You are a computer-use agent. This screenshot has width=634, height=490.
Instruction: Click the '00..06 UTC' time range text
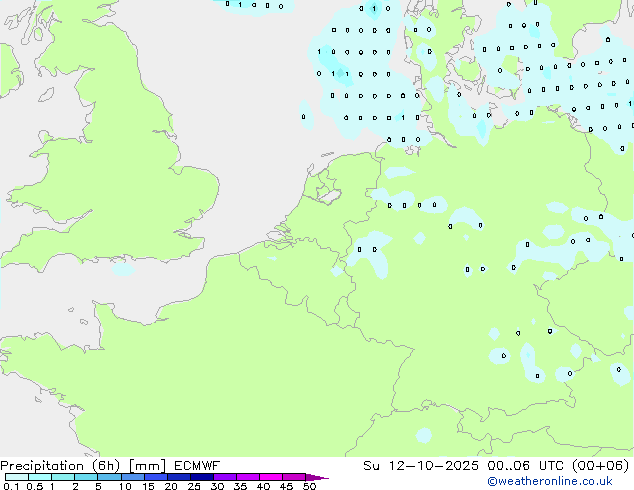[525, 466]
